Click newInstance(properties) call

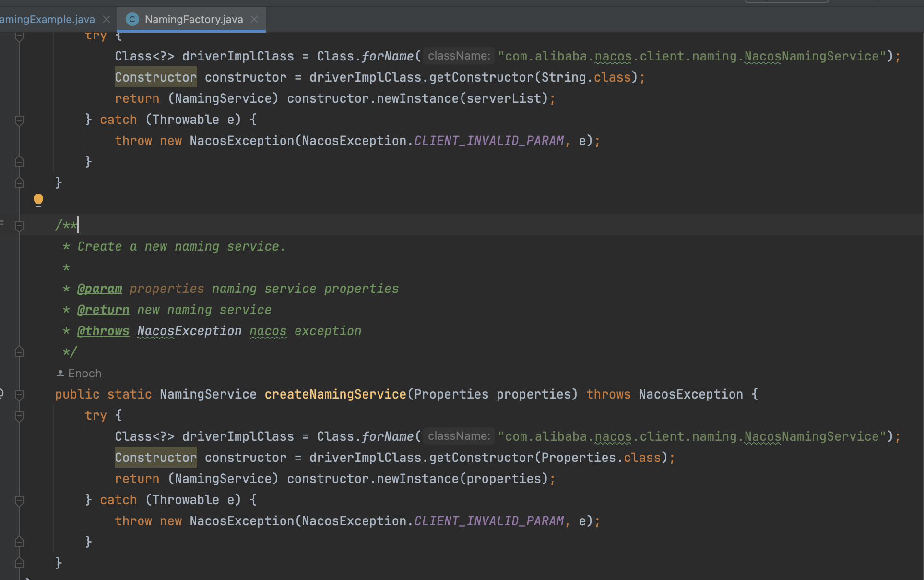[x=462, y=479]
